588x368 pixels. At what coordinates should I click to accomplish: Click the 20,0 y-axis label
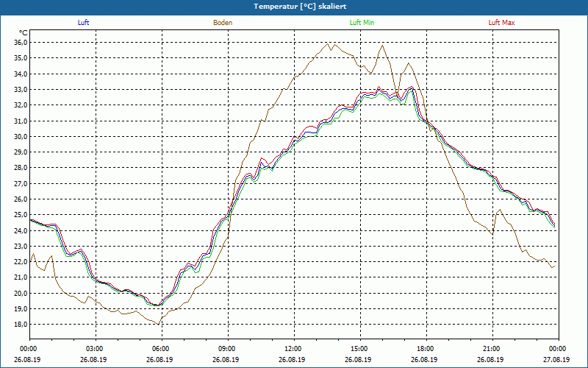coord(21,293)
